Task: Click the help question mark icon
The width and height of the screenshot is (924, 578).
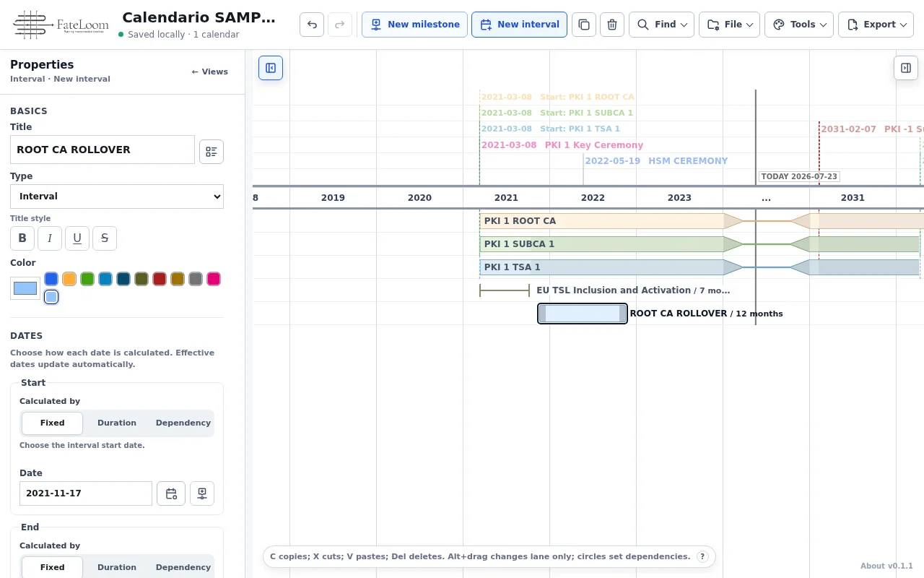Action: pos(702,557)
